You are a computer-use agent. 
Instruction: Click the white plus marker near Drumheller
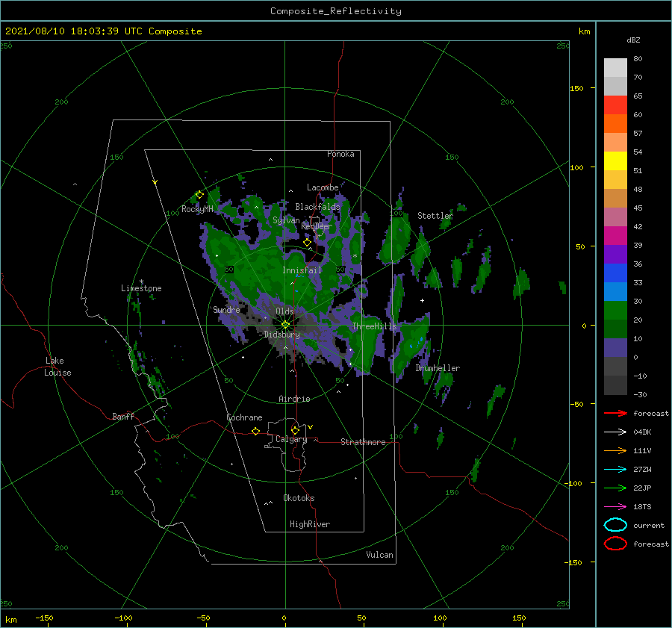tap(422, 300)
